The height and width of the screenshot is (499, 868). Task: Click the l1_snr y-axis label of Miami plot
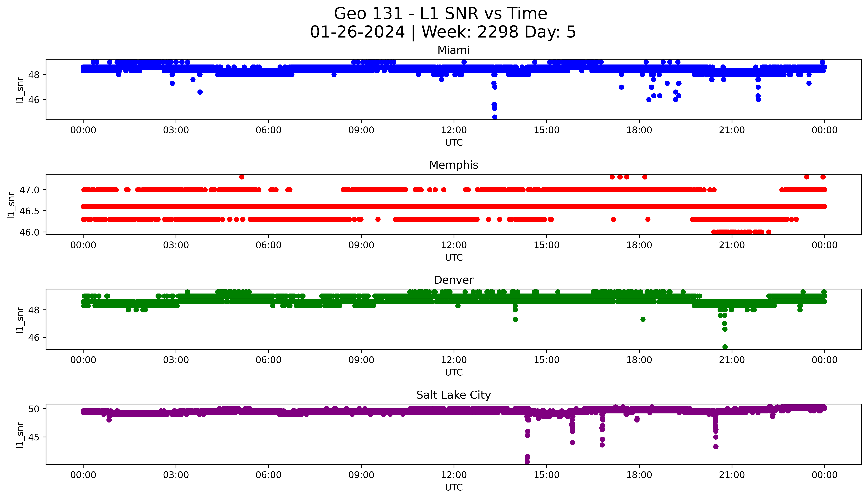click(x=20, y=90)
